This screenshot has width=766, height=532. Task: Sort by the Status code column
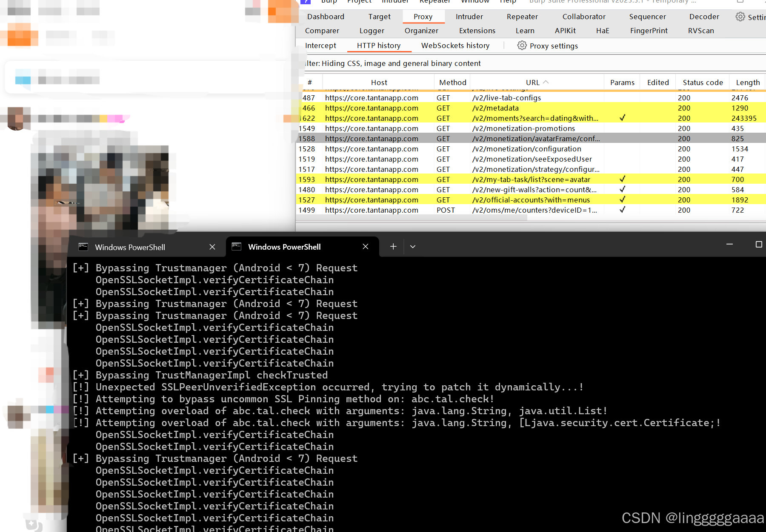point(703,83)
